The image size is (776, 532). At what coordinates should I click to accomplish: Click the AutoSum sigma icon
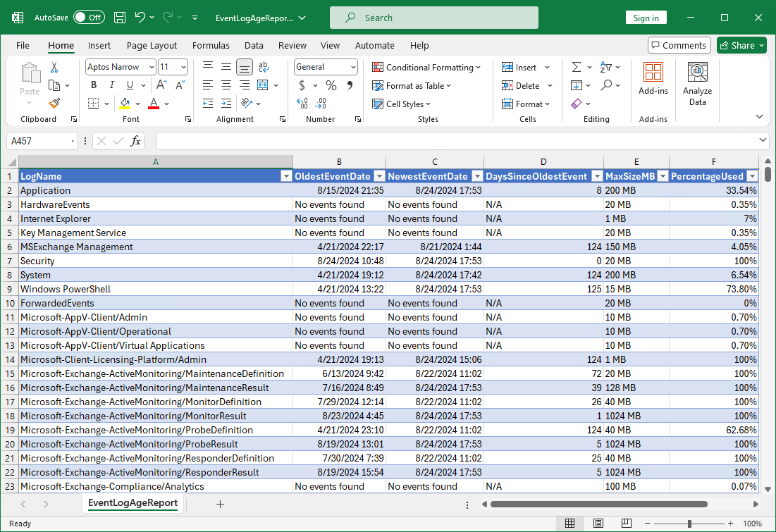click(577, 67)
